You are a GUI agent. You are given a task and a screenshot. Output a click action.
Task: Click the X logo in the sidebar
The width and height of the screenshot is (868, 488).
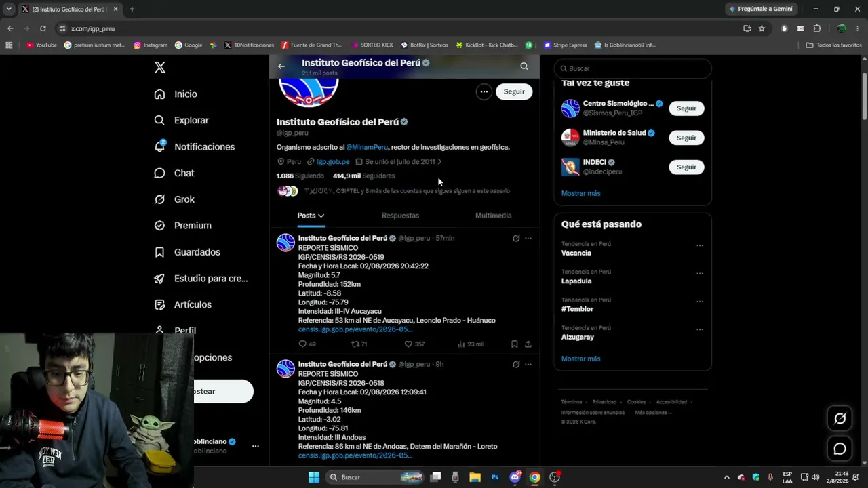tap(160, 67)
